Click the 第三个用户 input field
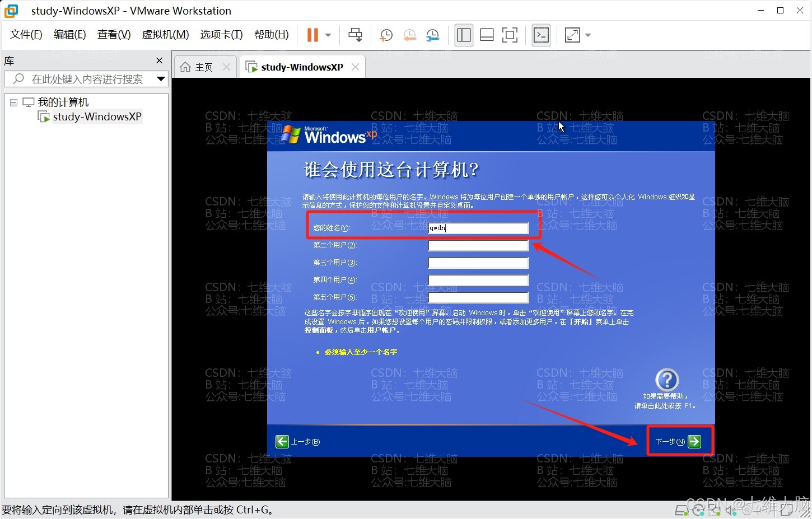The image size is (812, 519). (478, 263)
